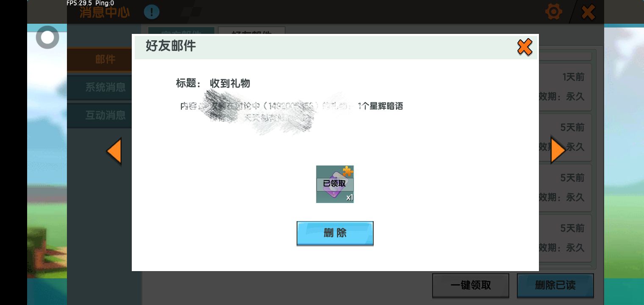Go to next mail with right orange arrow
The width and height of the screenshot is (644, 305).
click(x=558, y=150)
